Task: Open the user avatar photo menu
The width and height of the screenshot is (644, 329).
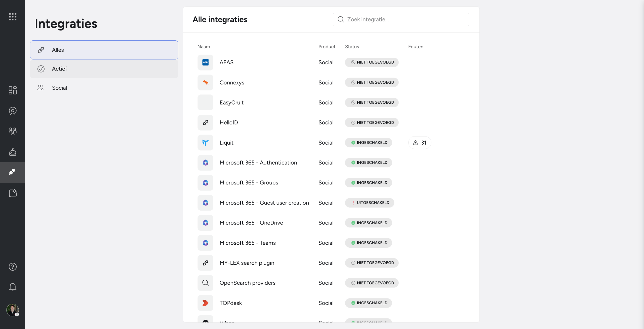Action: tap(13, 310)
